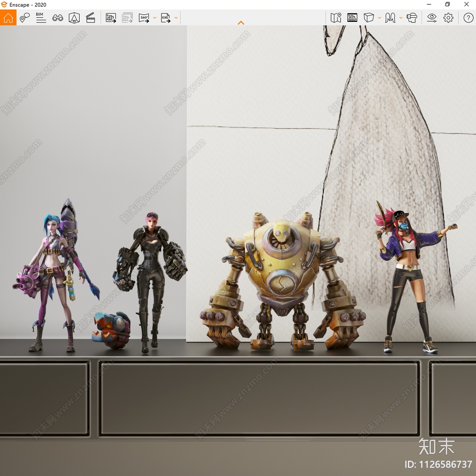
Task: Minimize the Enscape window
Action: (429, 4)
